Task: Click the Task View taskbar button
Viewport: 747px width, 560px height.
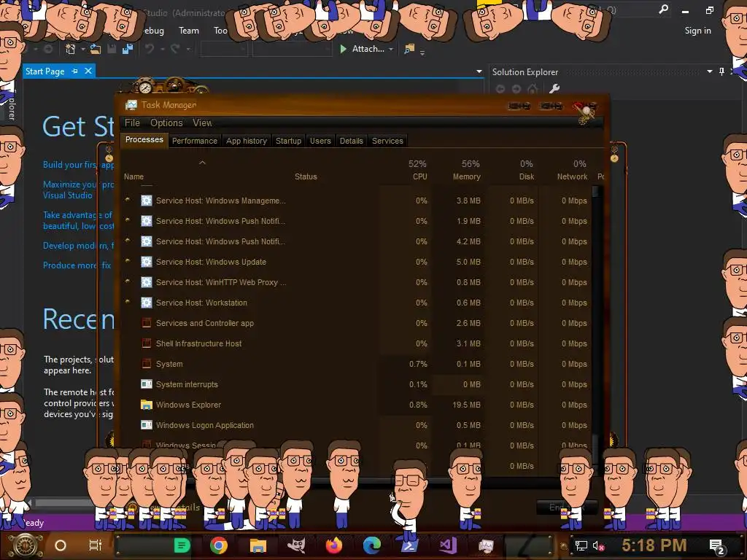Action: pyautogui.click(x=96, y=545)
